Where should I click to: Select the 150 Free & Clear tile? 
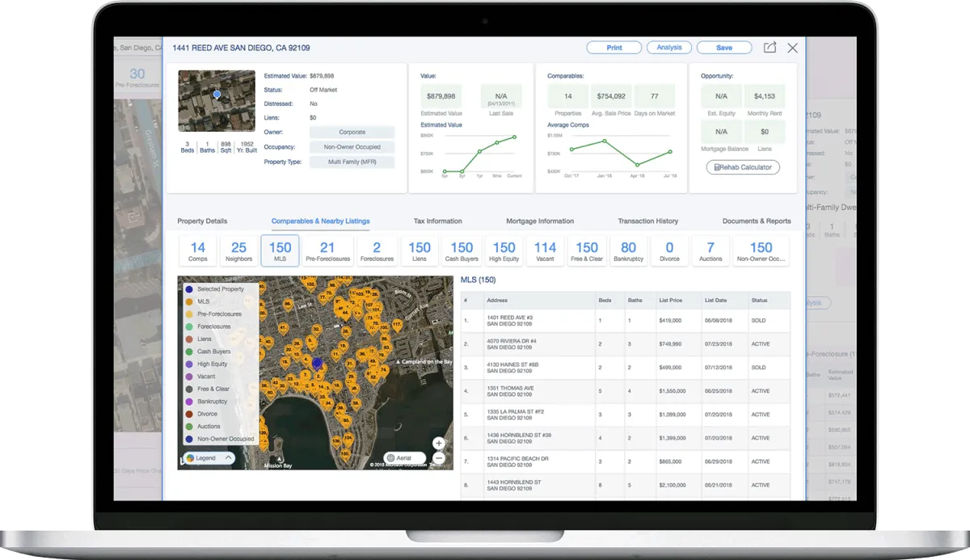(588, 251)
